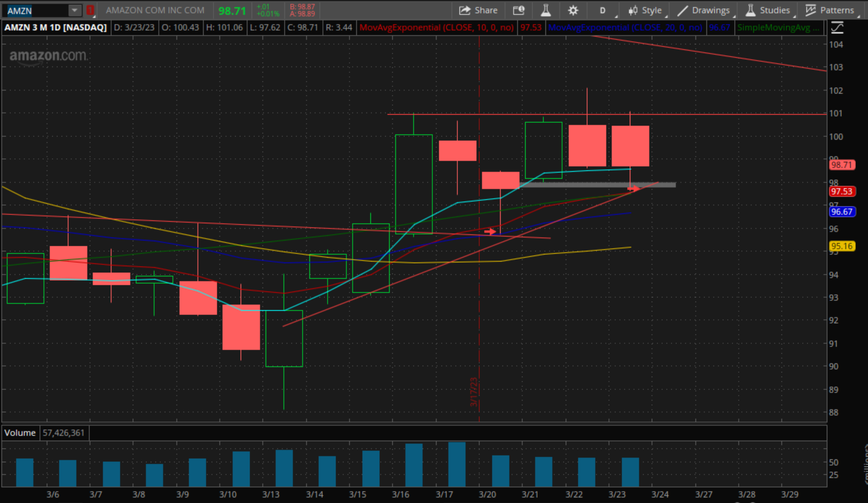Click the 3/20 date label on time axis
The width and height of the screenshot is (868, 503).
[x=487, y=494]
